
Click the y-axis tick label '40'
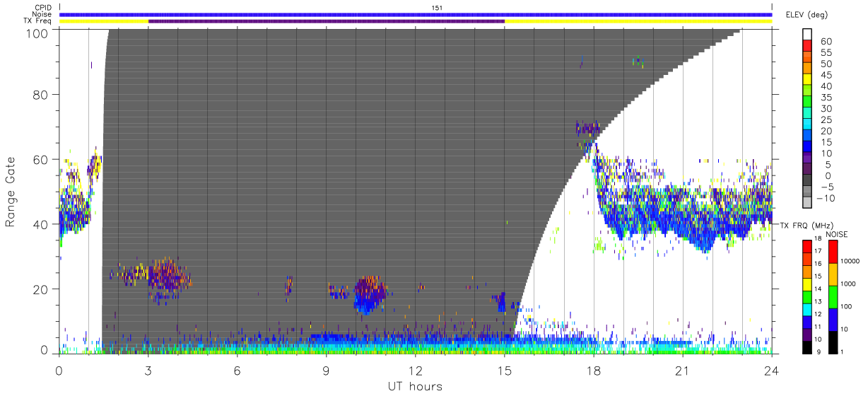coord(42,224)
